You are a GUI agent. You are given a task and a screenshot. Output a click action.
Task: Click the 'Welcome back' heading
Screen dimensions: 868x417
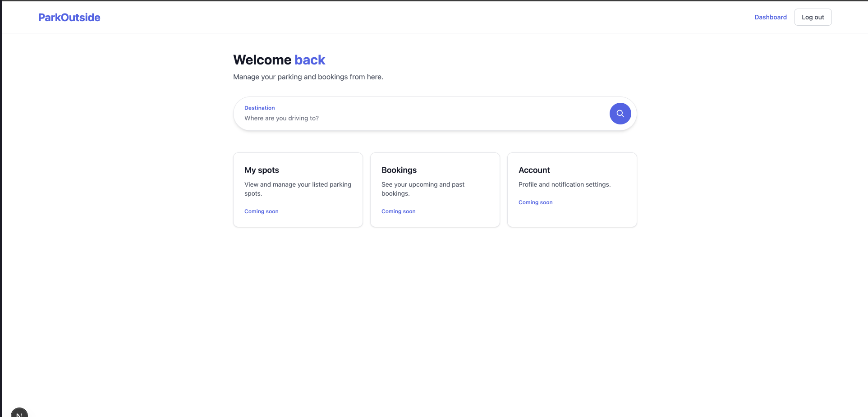point(279,60)
